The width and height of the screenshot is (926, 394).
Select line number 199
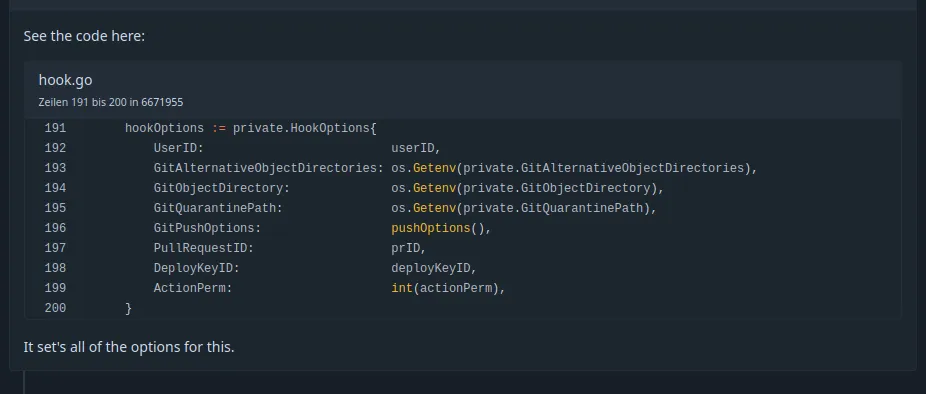[x=55, y=288]
